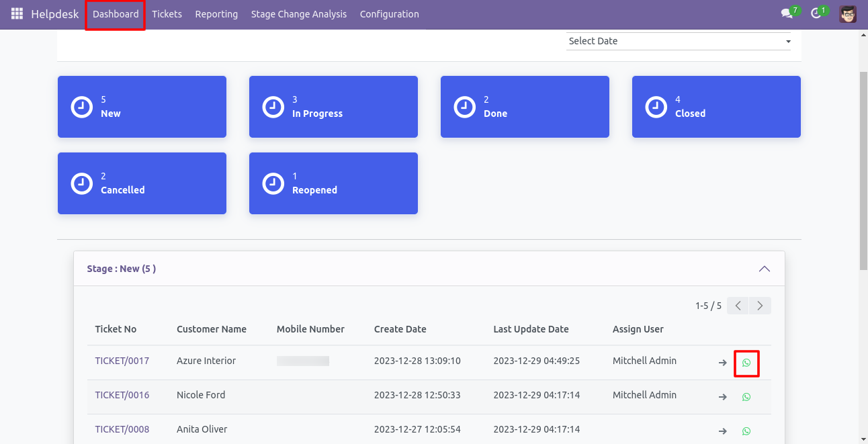This screenshot has width=868, height=444.
Task: Click clock icon on Cancelled card
Action: (x=81, y=183)
